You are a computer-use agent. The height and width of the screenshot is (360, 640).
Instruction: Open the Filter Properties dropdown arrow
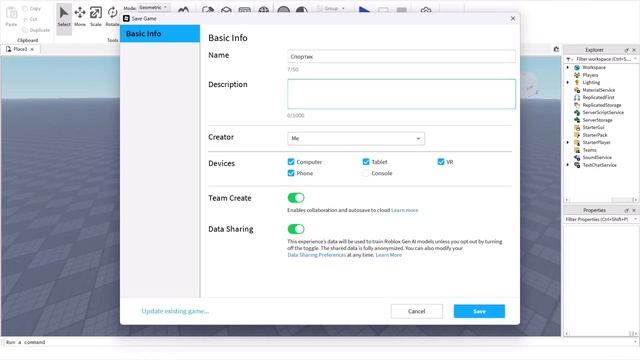635,220
